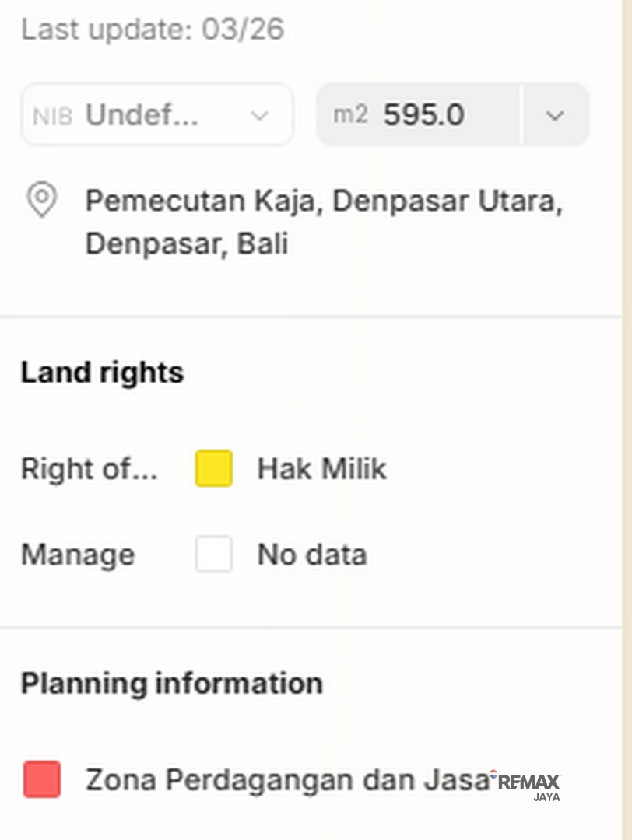Click the 'Manage' row label
Screen dimensions: 632x840
(x=78, y=555)
